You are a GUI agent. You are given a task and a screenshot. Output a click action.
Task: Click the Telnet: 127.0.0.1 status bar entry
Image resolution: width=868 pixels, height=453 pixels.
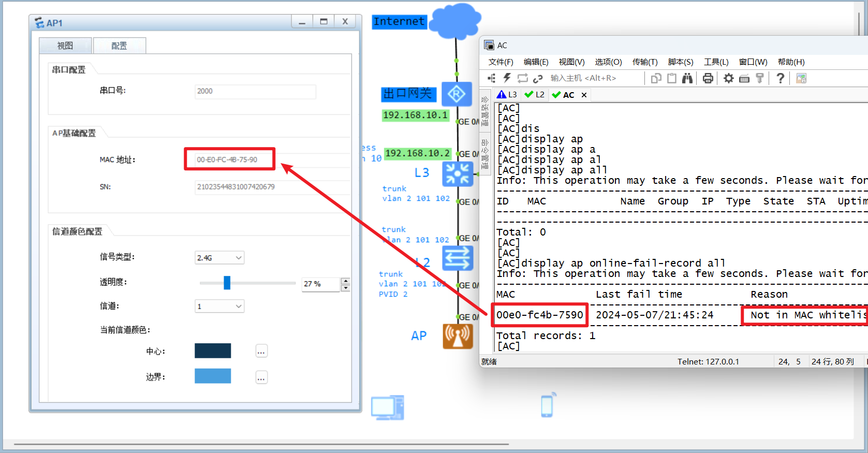708,362
